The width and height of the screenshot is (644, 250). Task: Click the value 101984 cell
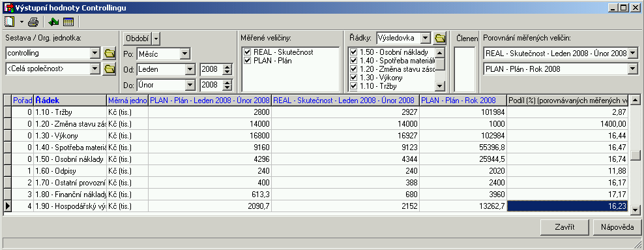pos(463,112)
